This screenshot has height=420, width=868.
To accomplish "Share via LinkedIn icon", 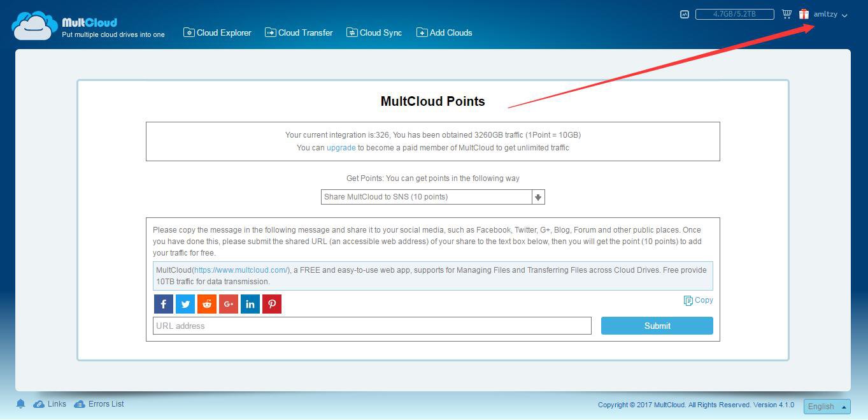I will point(250,304).
